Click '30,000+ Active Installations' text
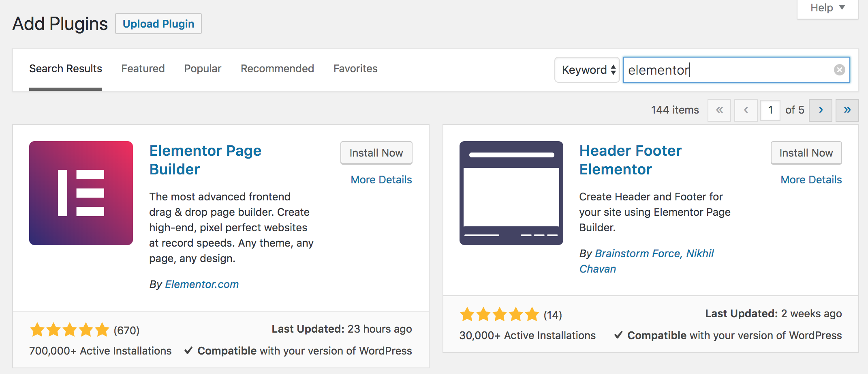 click(528, 335)
